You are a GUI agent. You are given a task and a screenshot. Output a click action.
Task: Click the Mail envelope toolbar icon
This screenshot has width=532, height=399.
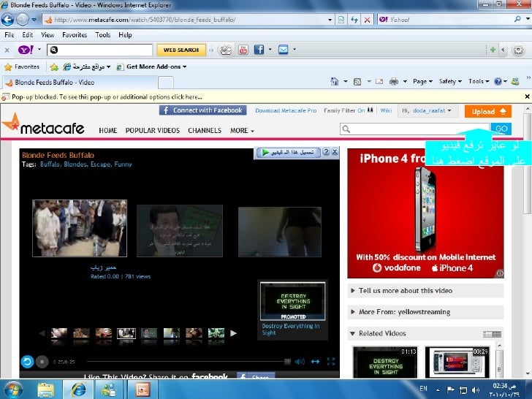pyautogui.click(x=283, y=50)
